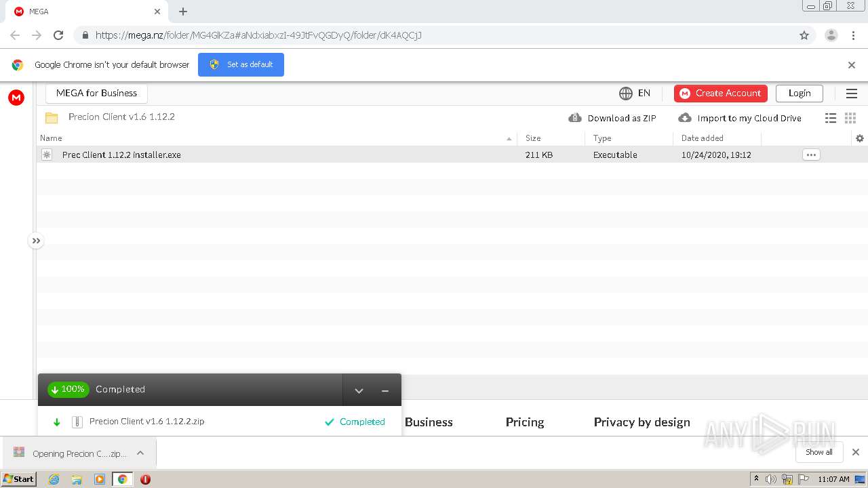Click the browser back arrow
Screen dimensions: 868x488
[15, 35]
